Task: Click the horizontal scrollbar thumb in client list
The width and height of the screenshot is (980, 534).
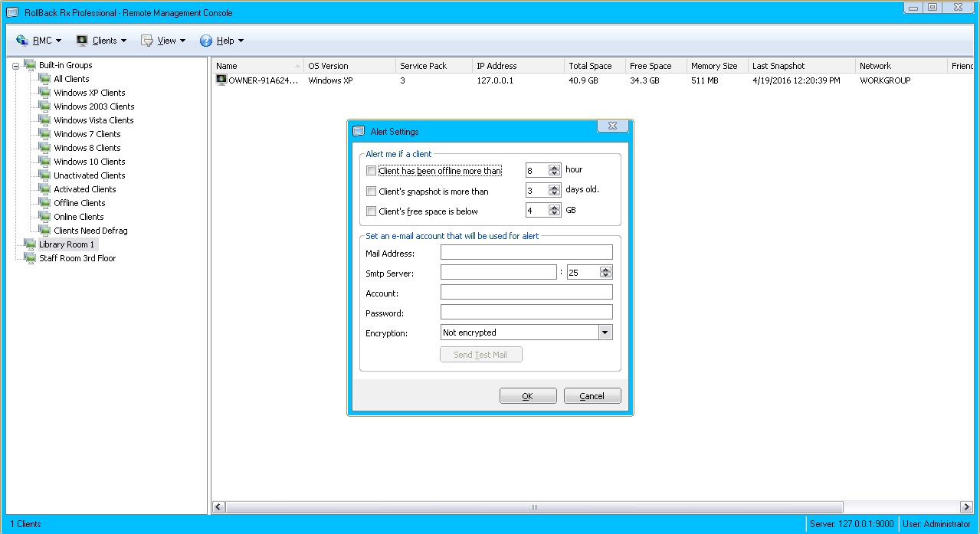Action: 535,507
